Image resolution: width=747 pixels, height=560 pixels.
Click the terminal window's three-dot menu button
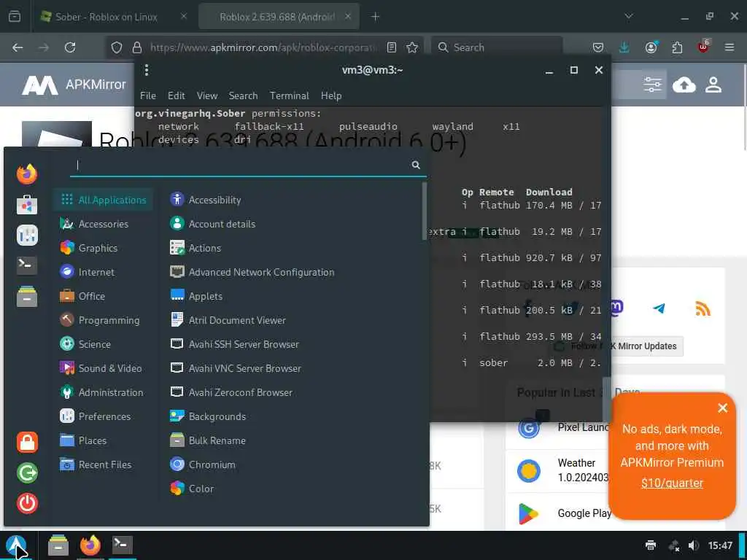coord(146,70)
